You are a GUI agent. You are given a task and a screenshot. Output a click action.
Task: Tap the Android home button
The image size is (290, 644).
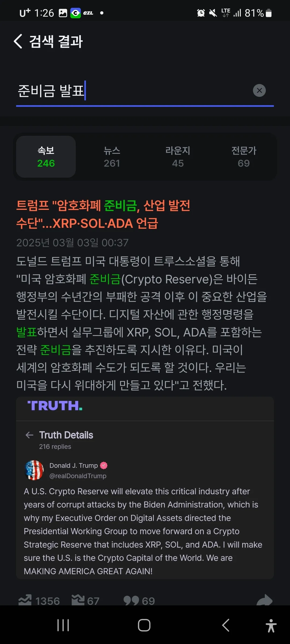click(144, 625)
